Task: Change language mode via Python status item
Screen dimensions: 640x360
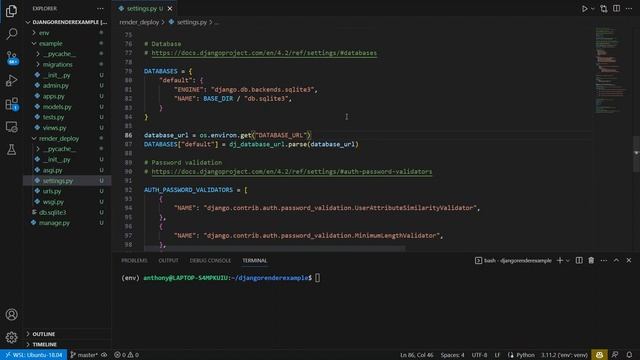Action: pyautogui.click(x=525, y=355)
